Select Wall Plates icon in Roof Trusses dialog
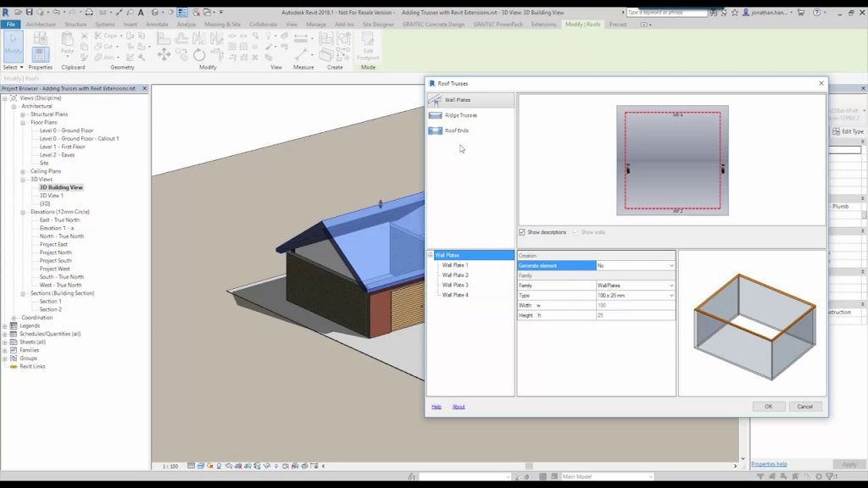 (x=435, y=100)
